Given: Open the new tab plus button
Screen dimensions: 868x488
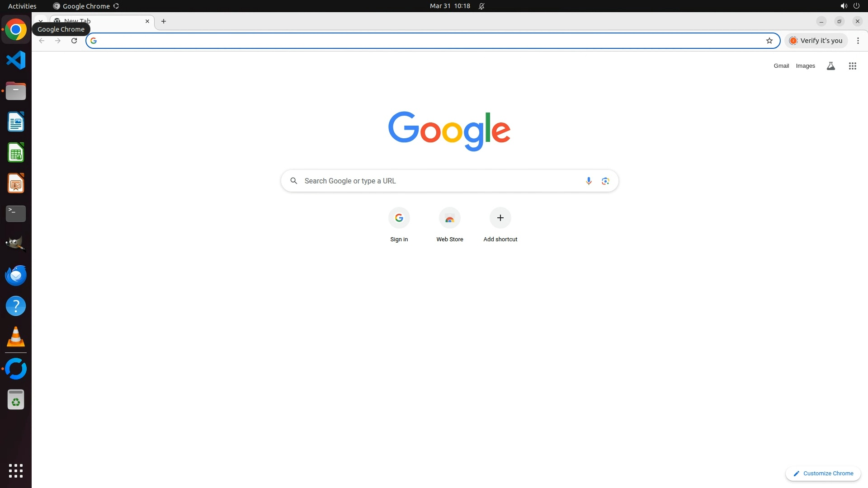Looking at the screenshot, I should 164,21.
